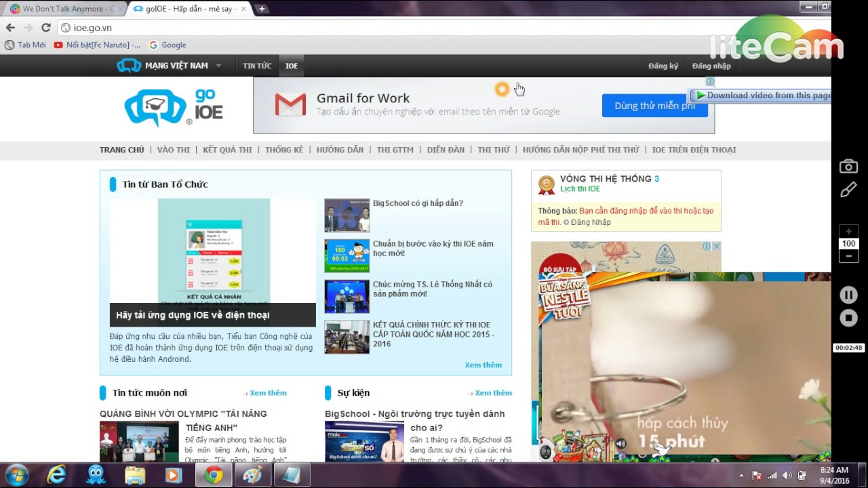Open the VÀO THI menu
The height and width of the screenshot is (488, 868).
pos(174,150)
